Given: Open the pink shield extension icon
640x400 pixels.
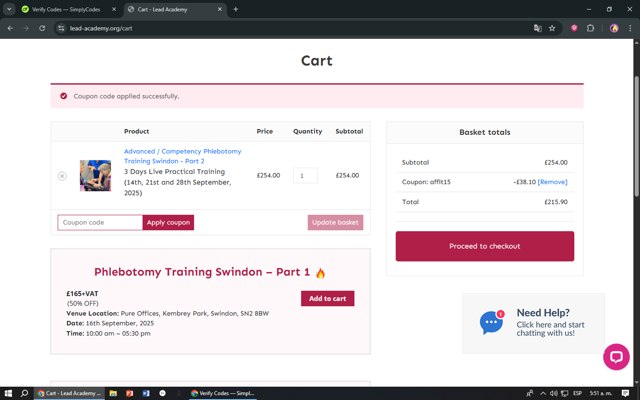Looking at the screenshot, I should point(574,28).
